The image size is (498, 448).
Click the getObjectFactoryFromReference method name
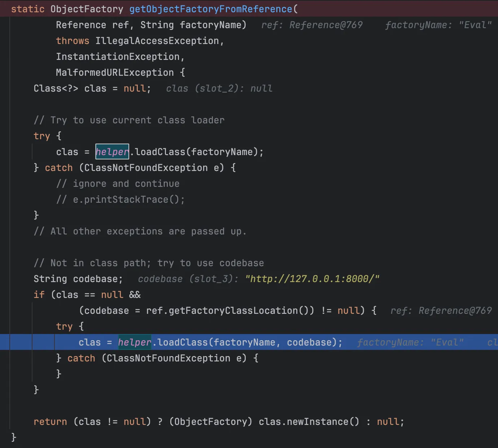[210, 9]
